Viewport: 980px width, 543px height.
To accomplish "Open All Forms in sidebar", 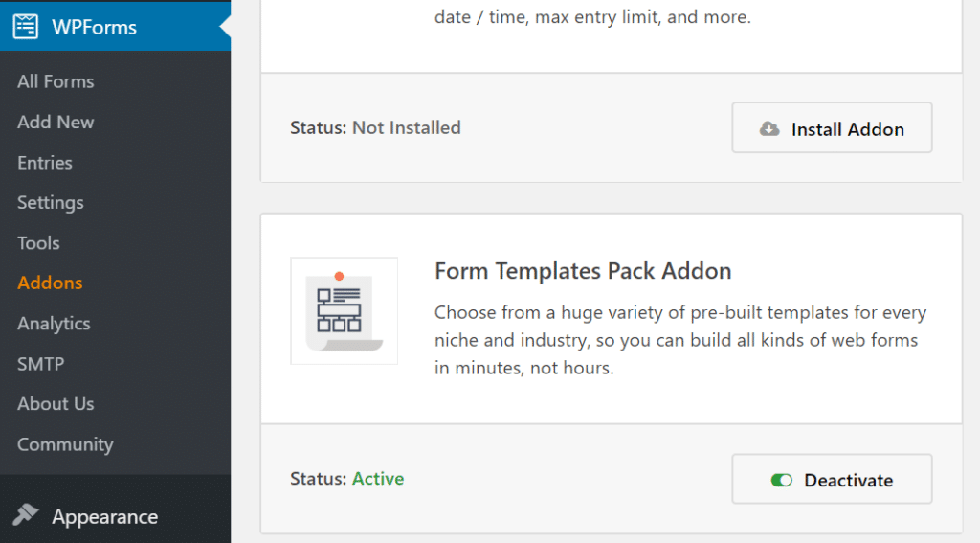I will 56,81.
